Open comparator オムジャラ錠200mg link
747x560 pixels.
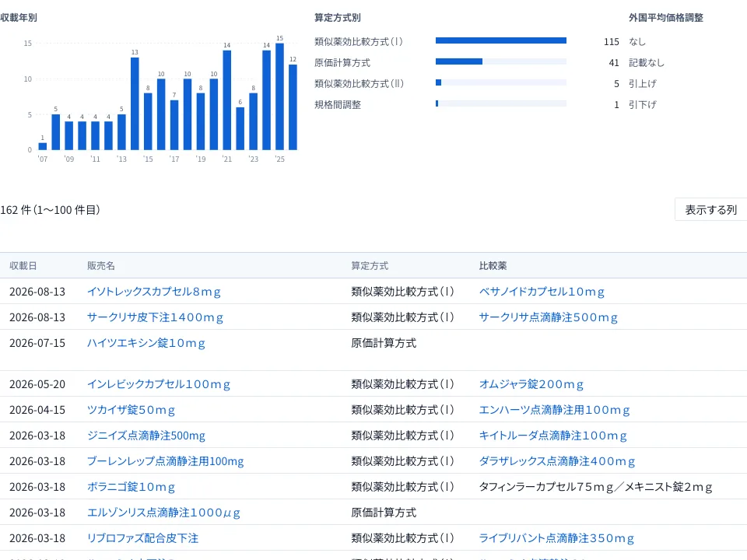coord(531,383)
